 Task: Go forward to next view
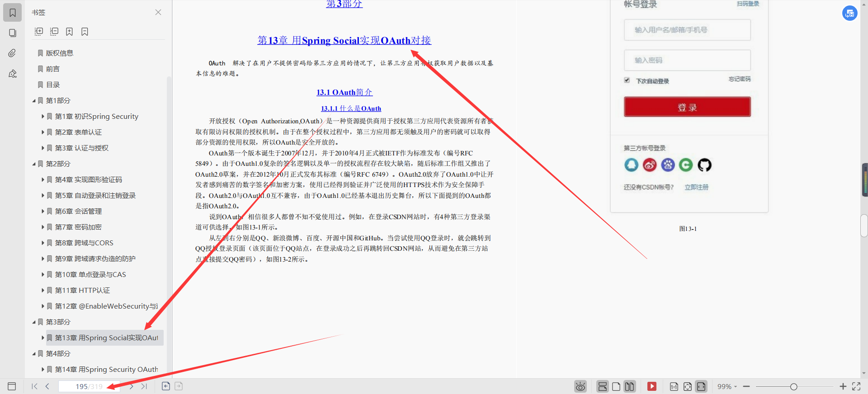(x=179, y=386)
